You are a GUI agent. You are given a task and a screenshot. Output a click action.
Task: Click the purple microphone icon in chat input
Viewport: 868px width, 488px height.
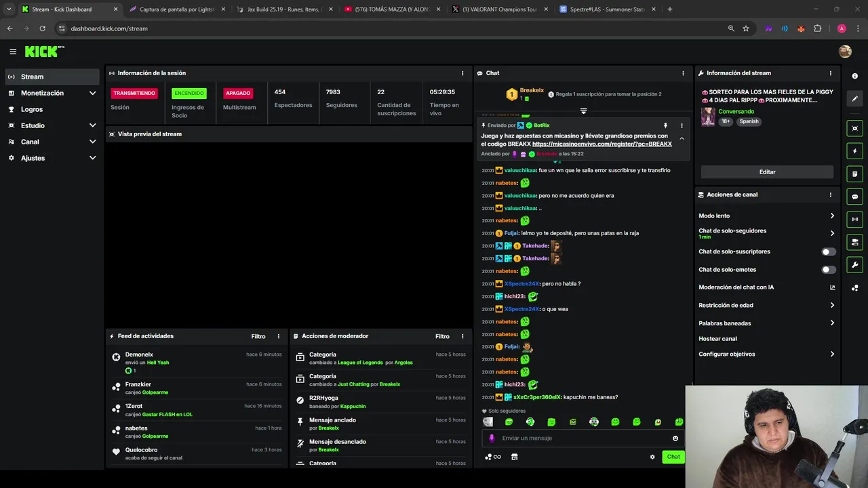point(492,438)
